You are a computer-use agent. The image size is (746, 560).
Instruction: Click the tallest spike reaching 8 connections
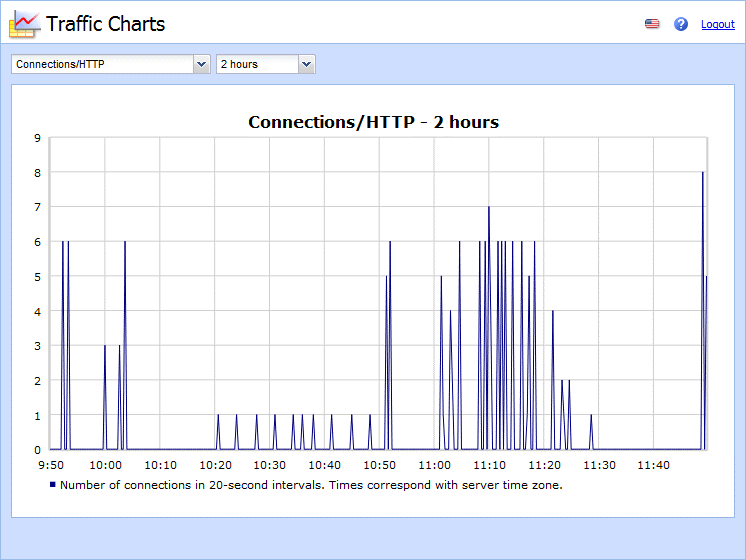click(x=703, y=175)
